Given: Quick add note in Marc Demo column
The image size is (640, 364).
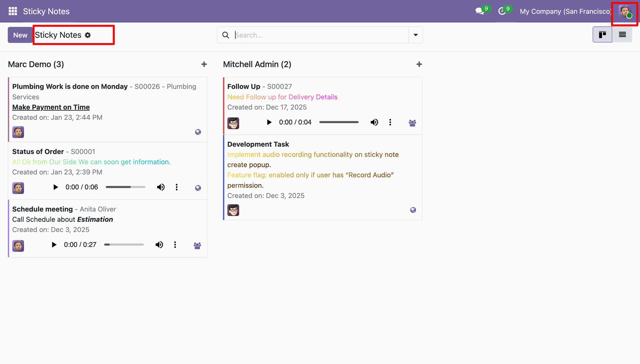Looking at the screenshot, I should (x=204, y=64).
